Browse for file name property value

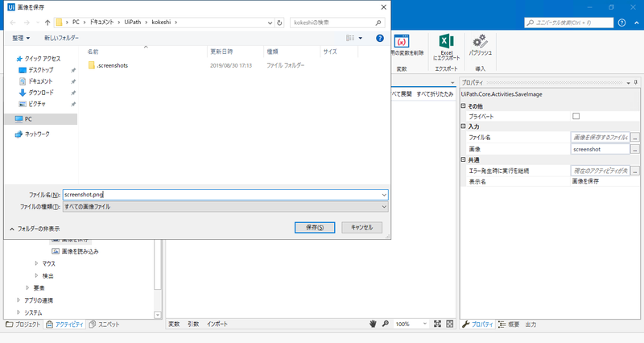pos(635,137)
